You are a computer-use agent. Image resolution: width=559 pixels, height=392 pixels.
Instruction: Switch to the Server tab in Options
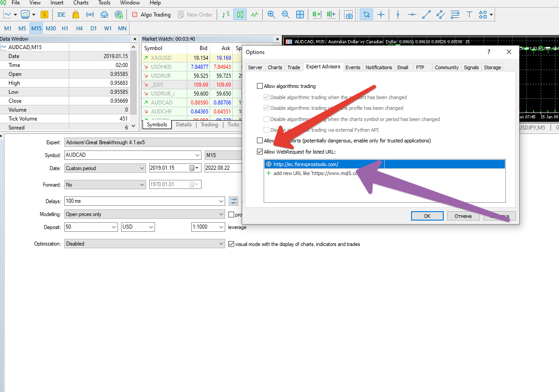tap(255, 67)
